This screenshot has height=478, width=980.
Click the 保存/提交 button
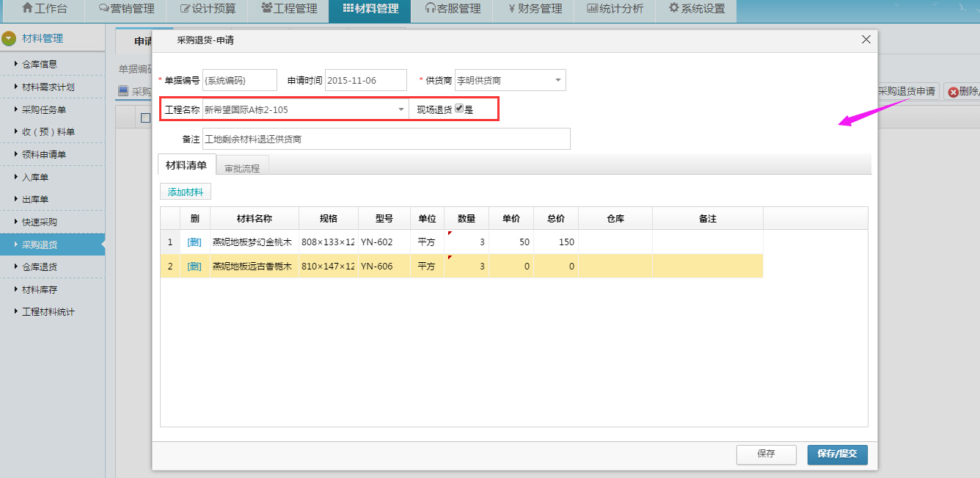pyautogui.click(x=837, y=454)
